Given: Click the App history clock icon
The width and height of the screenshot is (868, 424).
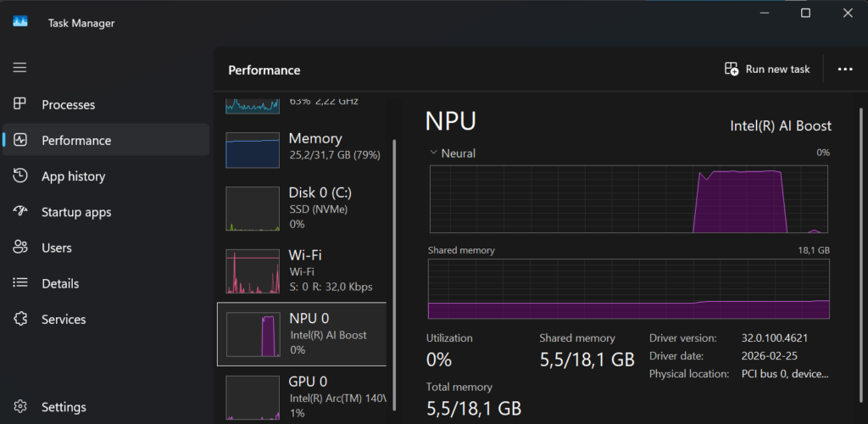Looking at the screenshot, I should tap(20, 176).
